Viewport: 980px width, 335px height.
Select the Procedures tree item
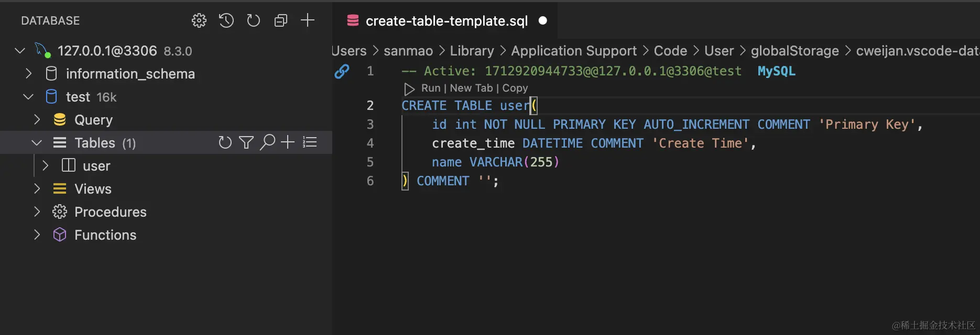(x=110, y=212)
